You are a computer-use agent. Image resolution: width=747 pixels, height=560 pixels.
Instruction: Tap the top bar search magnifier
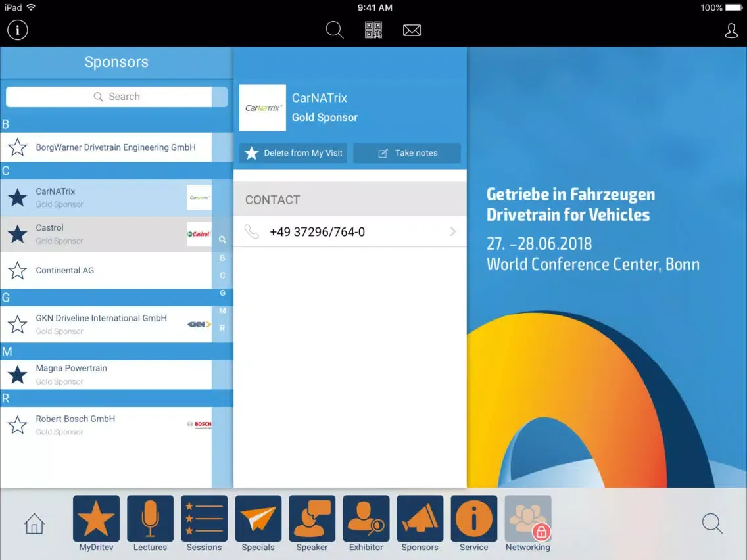335,30
